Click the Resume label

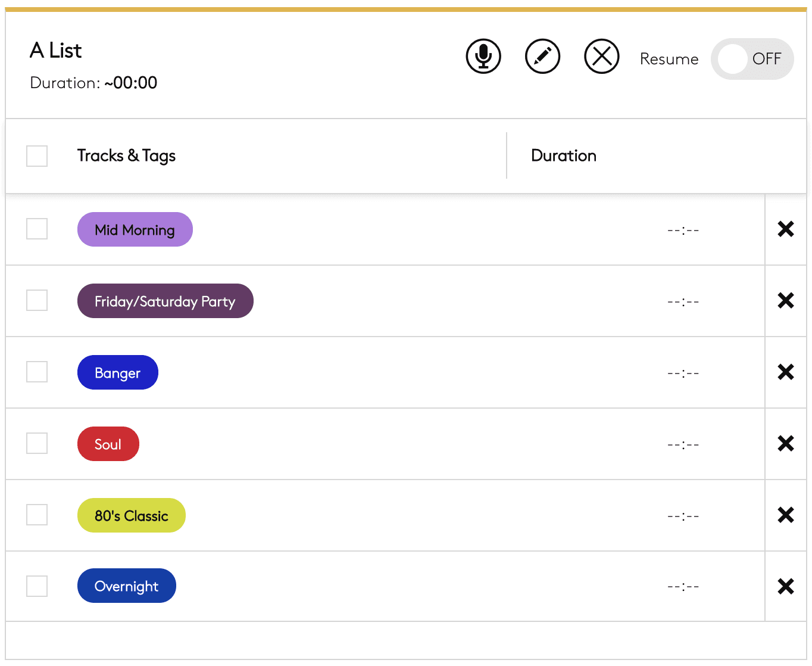click(x=669, y=58)
